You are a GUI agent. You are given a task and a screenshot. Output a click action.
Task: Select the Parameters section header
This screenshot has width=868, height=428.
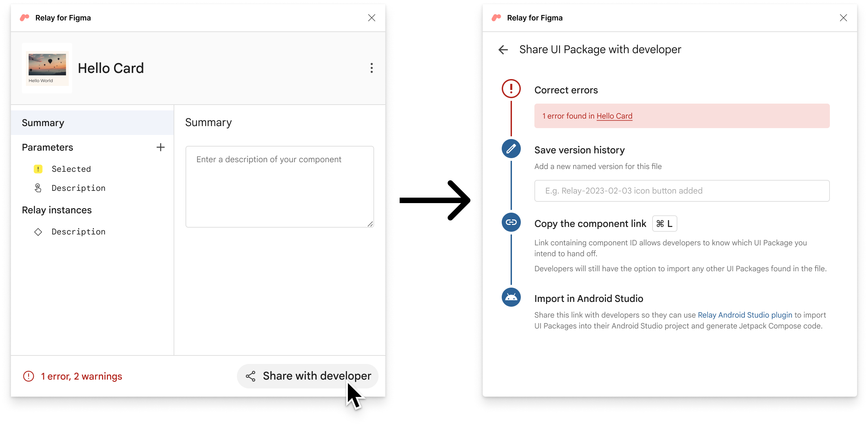pyautogui.click(x=47, y=147)
